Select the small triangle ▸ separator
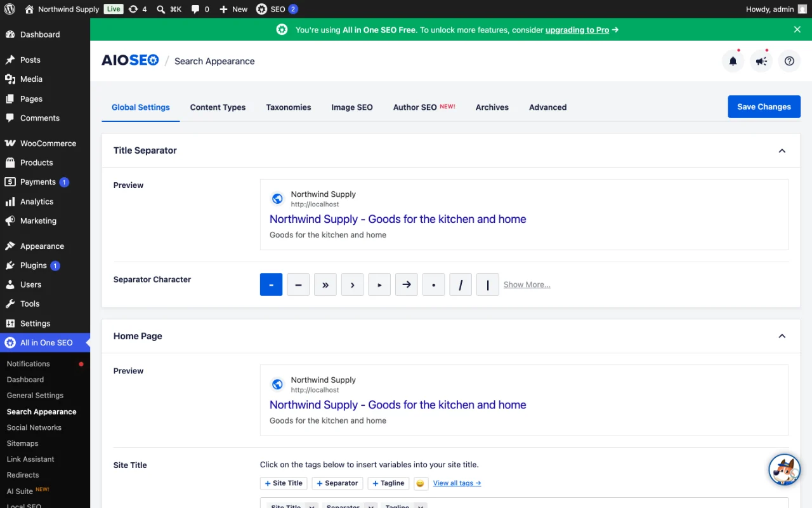 click(379, 284)
